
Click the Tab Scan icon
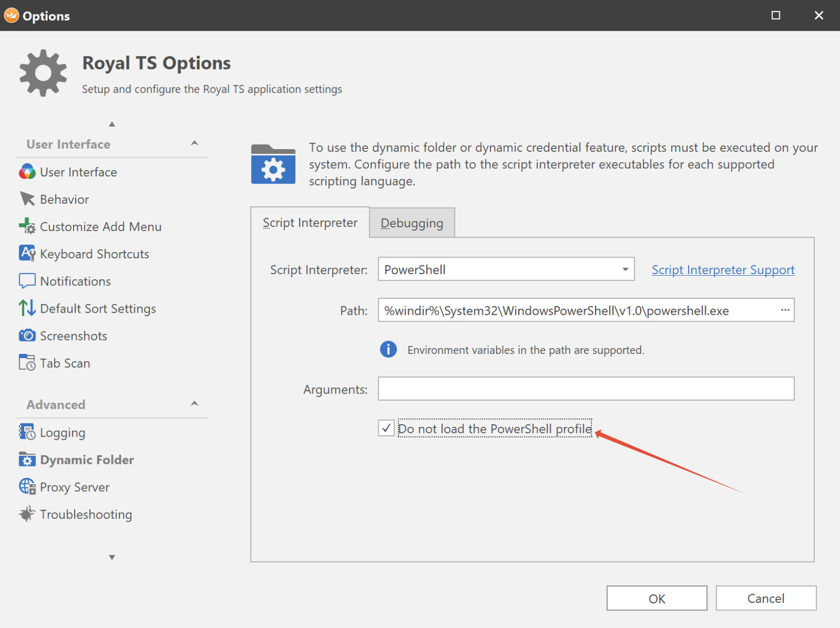pyautogui.click(x=27, y=363)
